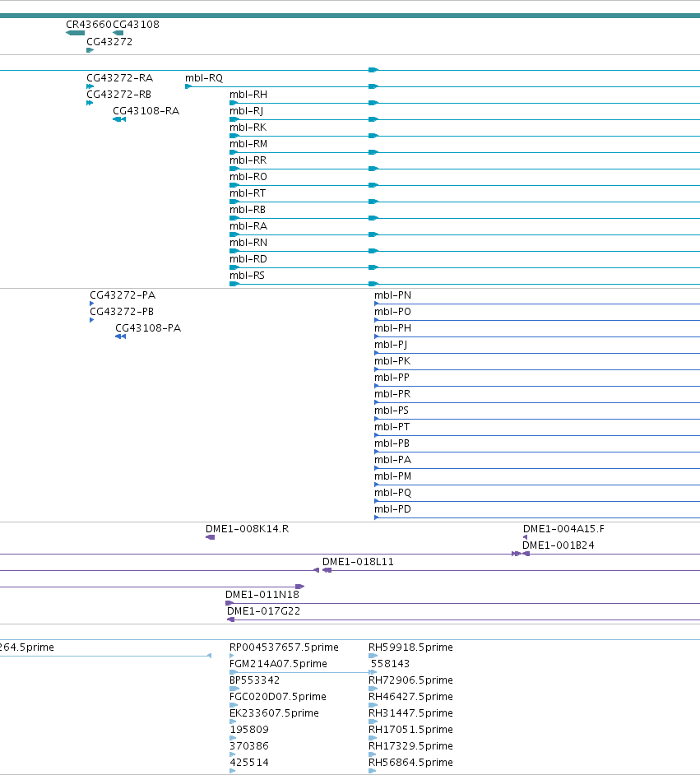Select the BP553342 EST feature
This screenshot has height=775, width=700.
point(254,680)
